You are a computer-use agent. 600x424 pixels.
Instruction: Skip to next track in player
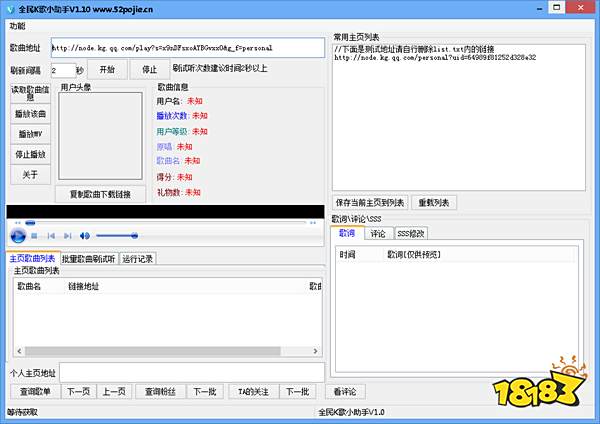66,235
